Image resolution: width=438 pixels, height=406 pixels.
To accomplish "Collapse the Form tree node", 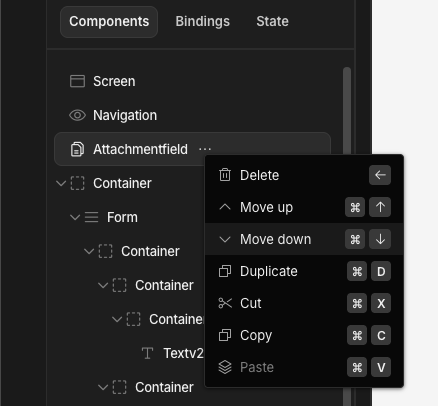I will coord(75,217).
